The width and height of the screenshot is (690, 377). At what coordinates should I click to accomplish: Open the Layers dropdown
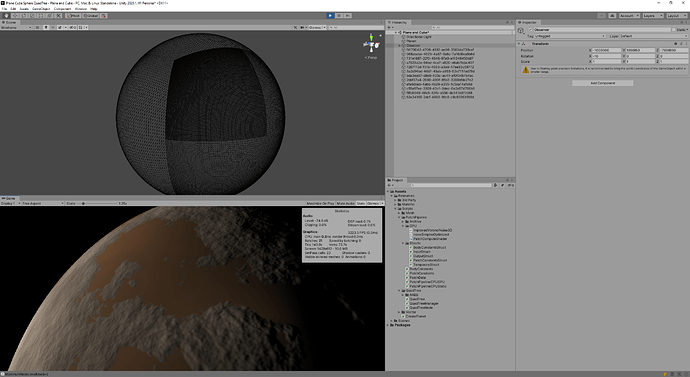(652, 16)
